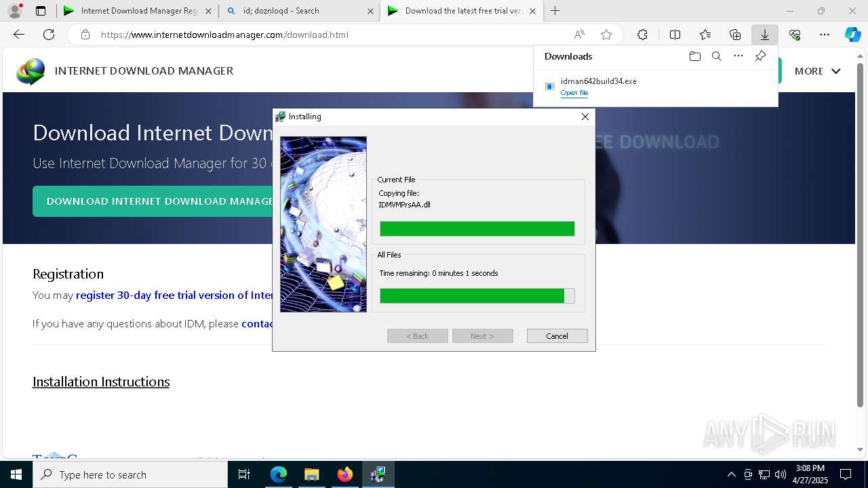Click Open file link for idman642build34.exe
The height and width of the screenshot is (488, 868).
pos(574,93)
